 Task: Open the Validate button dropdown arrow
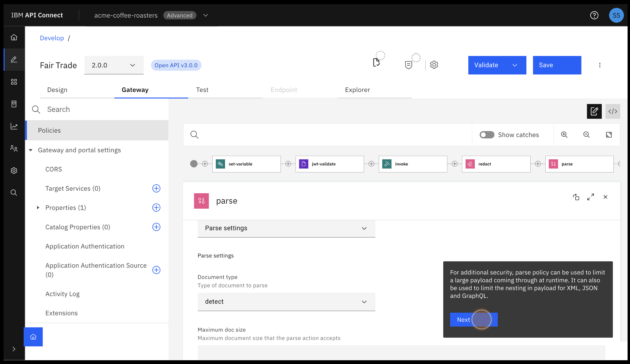[x=514, y=65]
